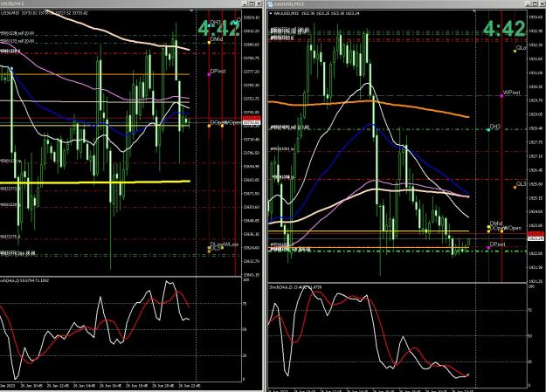
Task: Click the red price tag on US30 price axis
Action: (251, 119)
